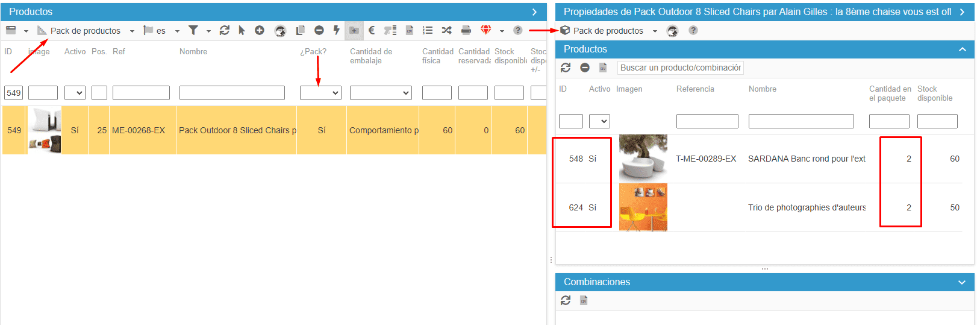Click Trio de photographies product thumbnail

tap(643, 207)
